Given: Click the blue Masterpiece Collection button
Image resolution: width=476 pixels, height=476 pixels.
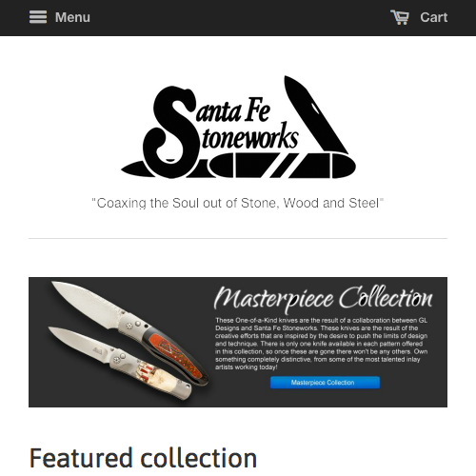Looking at the screenshot, I should (x=325, y=383).
